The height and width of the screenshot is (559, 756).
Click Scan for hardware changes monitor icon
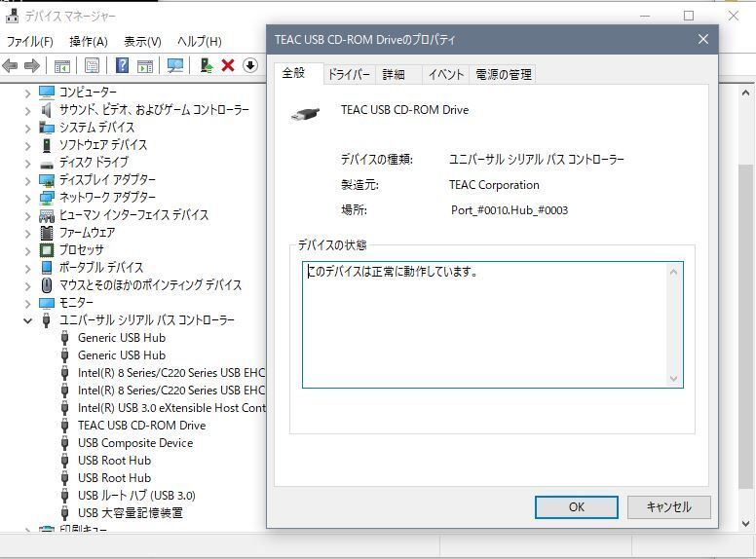pos(175,65)
